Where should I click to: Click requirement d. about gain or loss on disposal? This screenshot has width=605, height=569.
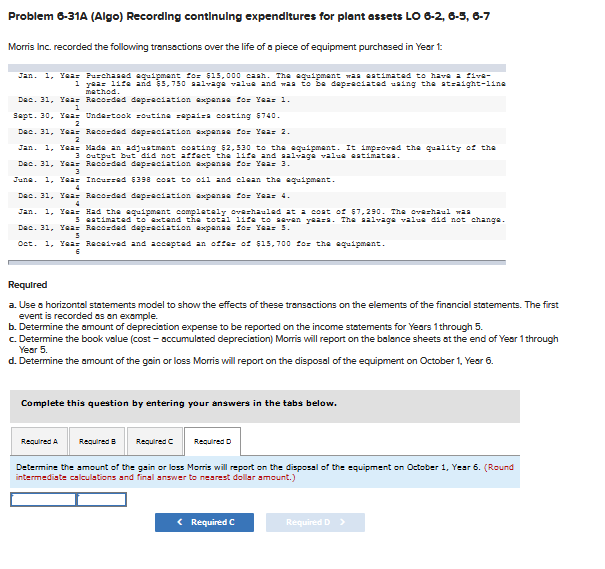(x=251, y=361)
